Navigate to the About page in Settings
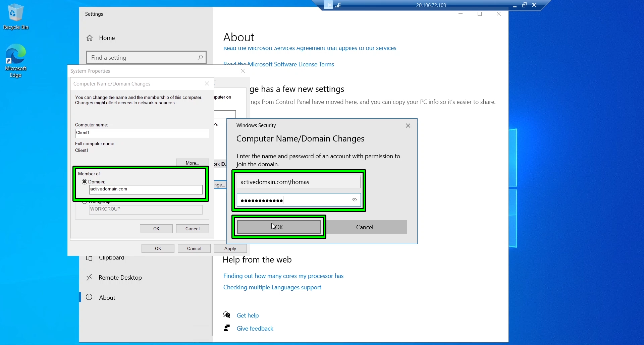Screen dimensions: 644x345 point(107,297)
